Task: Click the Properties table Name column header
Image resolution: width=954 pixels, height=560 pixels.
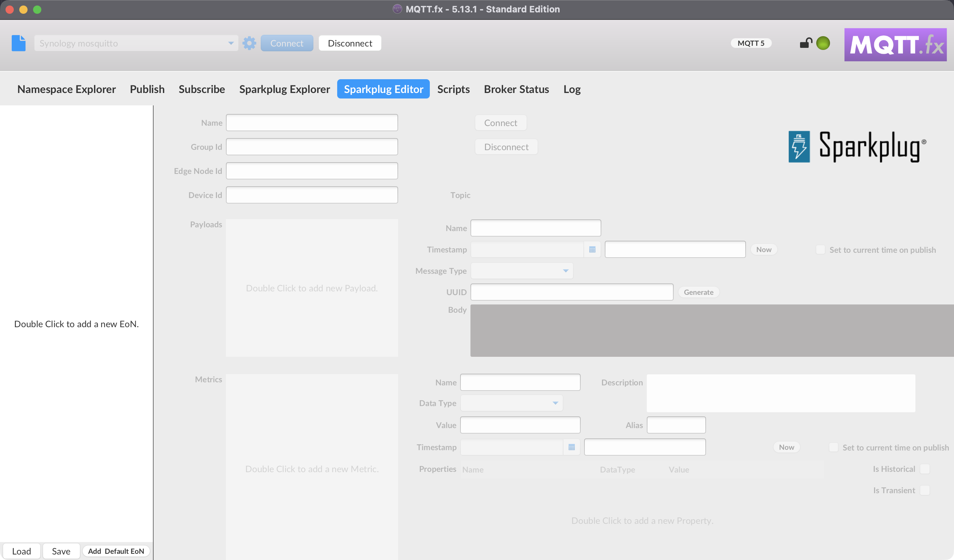Action: pos(473,469)
